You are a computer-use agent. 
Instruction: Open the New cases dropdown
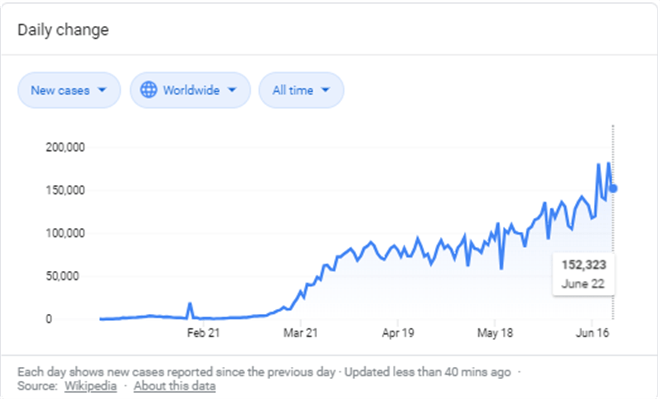tap(69, 90)
